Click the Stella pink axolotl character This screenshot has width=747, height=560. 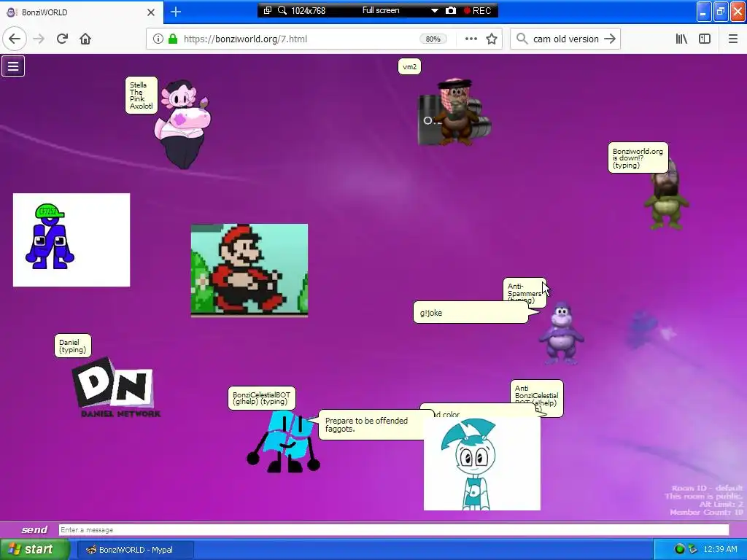182,124
